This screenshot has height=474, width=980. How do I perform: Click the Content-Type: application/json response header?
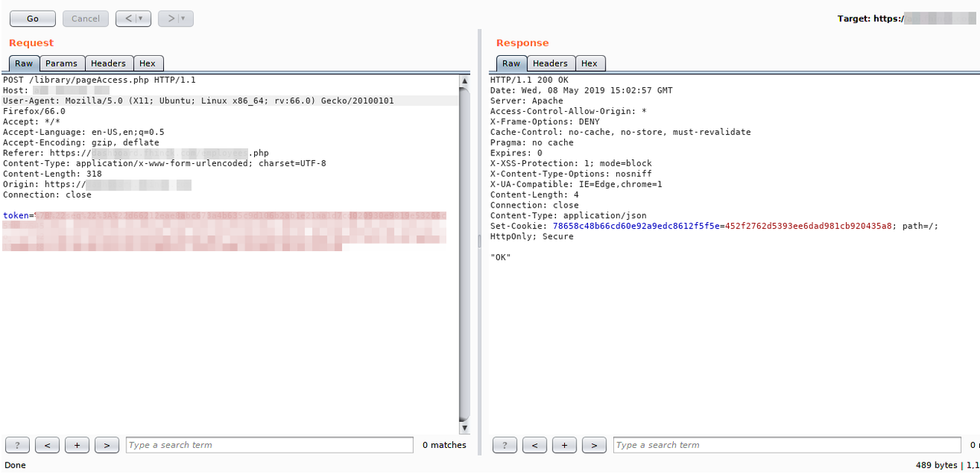[568, 215]
